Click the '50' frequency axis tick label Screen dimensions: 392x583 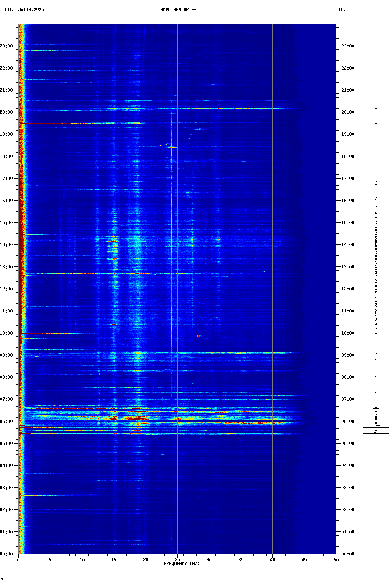[x=336, y=560]
